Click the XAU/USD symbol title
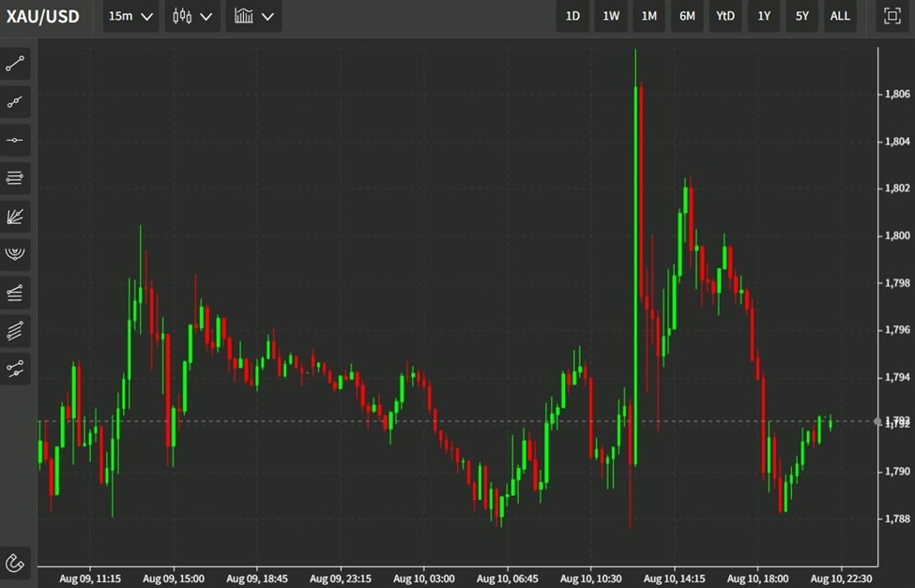Image resolution: width=915 pixels, height=588 pixels. [x=42, y=16]
